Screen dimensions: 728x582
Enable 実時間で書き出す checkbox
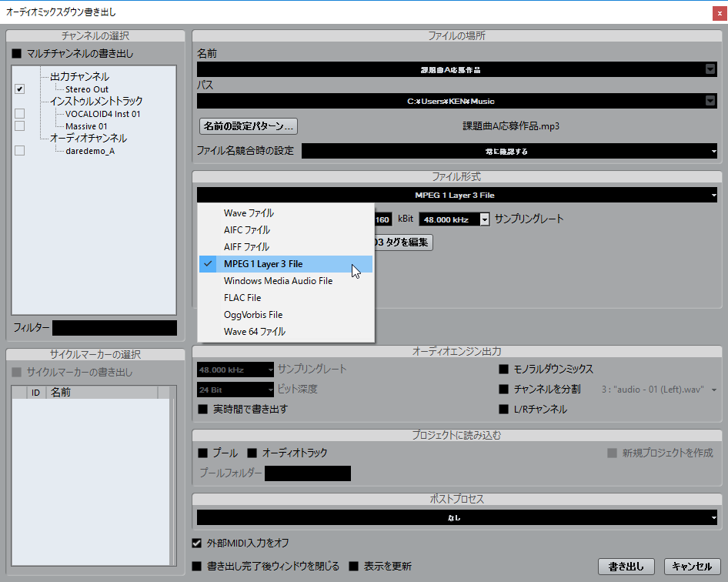point(203,410)
